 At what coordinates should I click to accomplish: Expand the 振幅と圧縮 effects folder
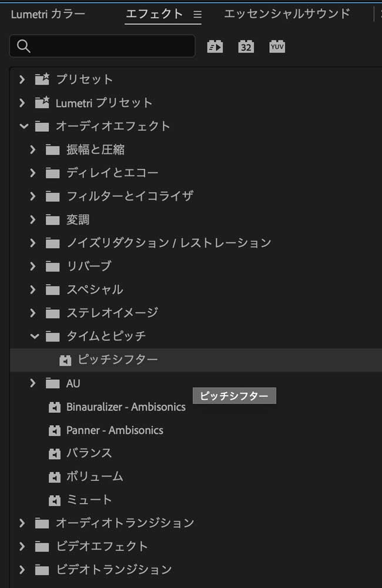(33, 149)
